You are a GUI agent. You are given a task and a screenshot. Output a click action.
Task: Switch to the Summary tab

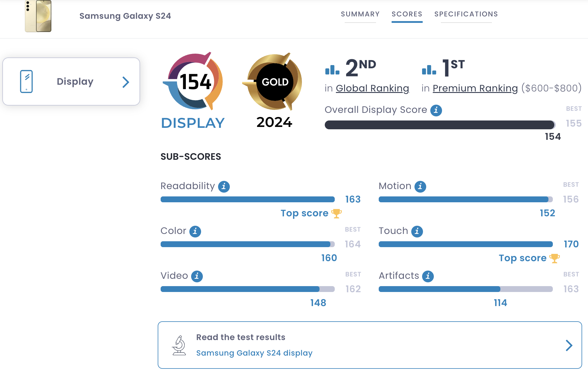click(360, 14)
